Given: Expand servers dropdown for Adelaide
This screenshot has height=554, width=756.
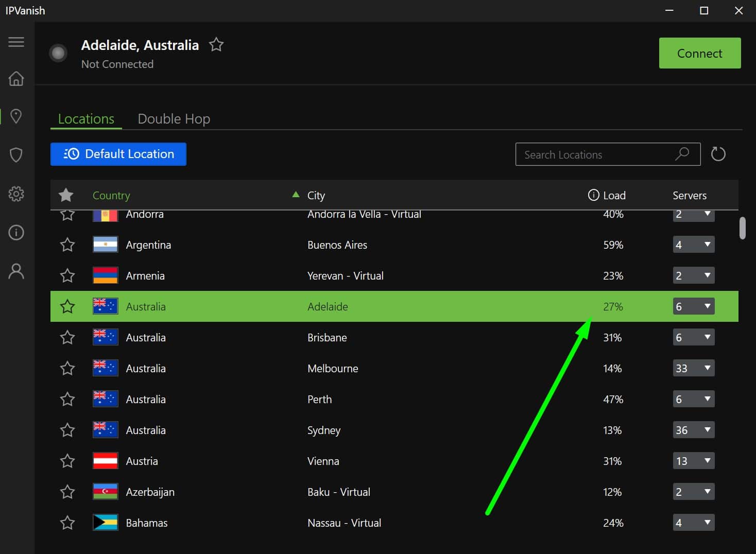Looking at the screenshot, I should [x=694, y=306].
